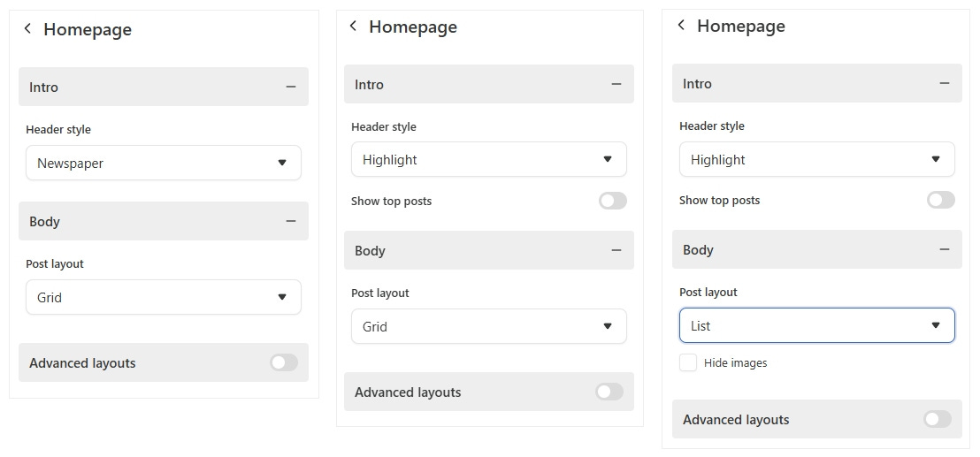Enable Show top posts in middle panel
The image size is (980, 457).
point(612,201)
